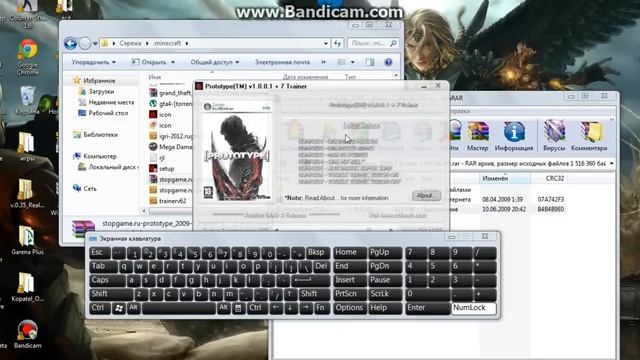640x360 pixels.
Task: Tap the down arrow key on screen keyboard
Action: (x=290, y=308)
